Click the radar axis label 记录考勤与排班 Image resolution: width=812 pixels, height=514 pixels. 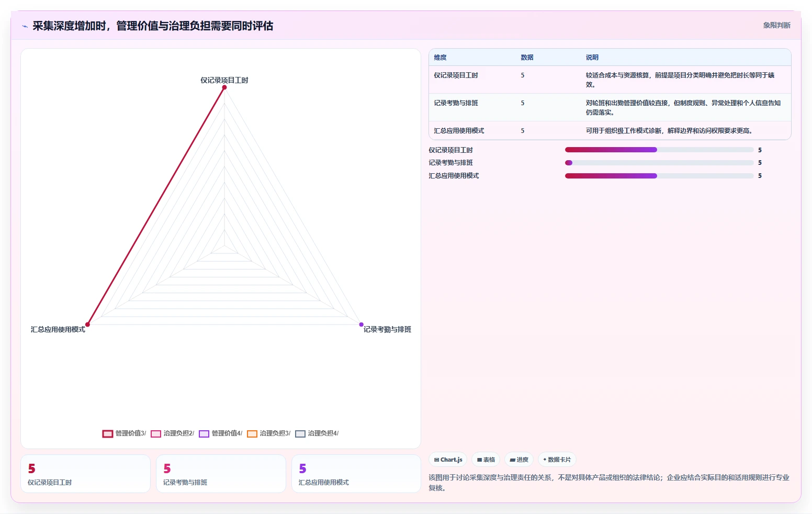[x=387, y=329]
